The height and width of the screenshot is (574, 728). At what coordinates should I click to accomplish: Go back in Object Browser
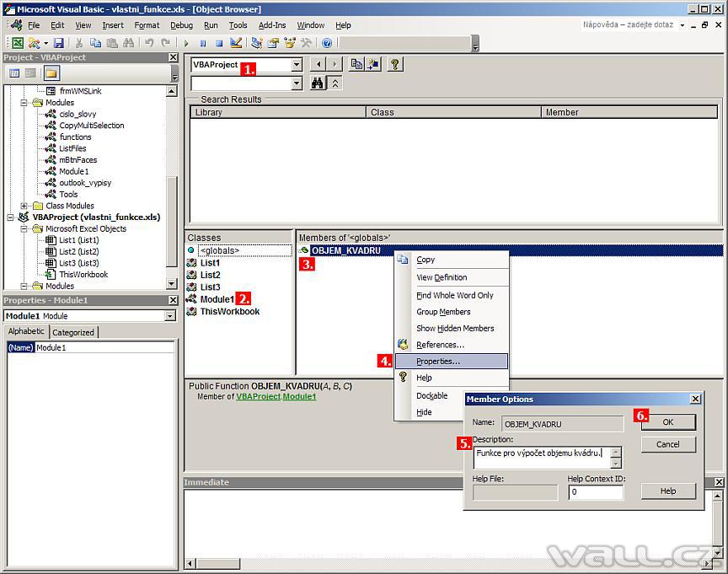tap(318, 64)
